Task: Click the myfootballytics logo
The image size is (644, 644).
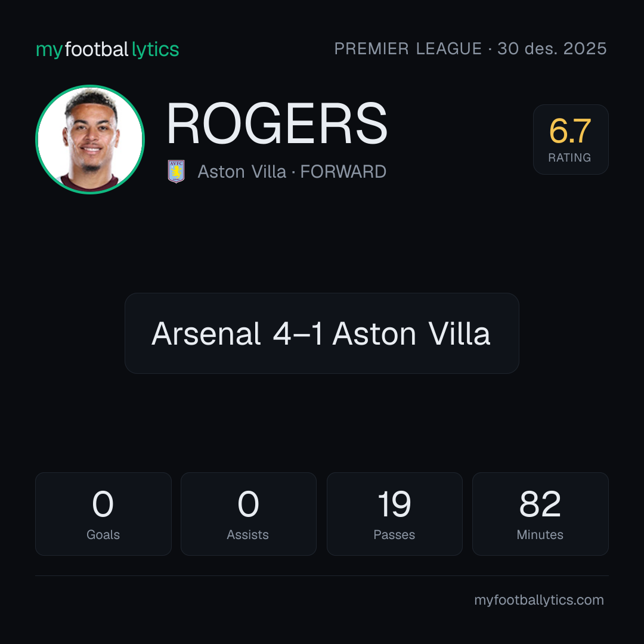Action: click(107, 49)
